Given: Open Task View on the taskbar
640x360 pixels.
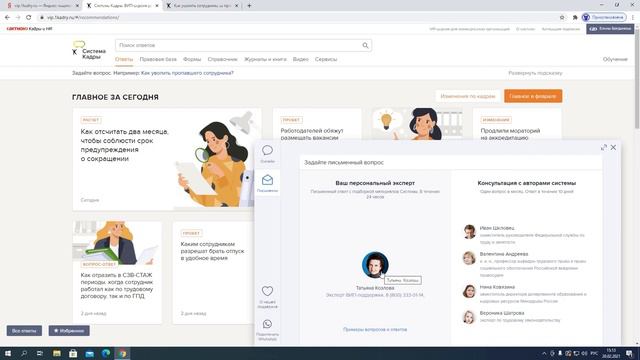Looking at the screenshot, I should (x=40, y=353).
